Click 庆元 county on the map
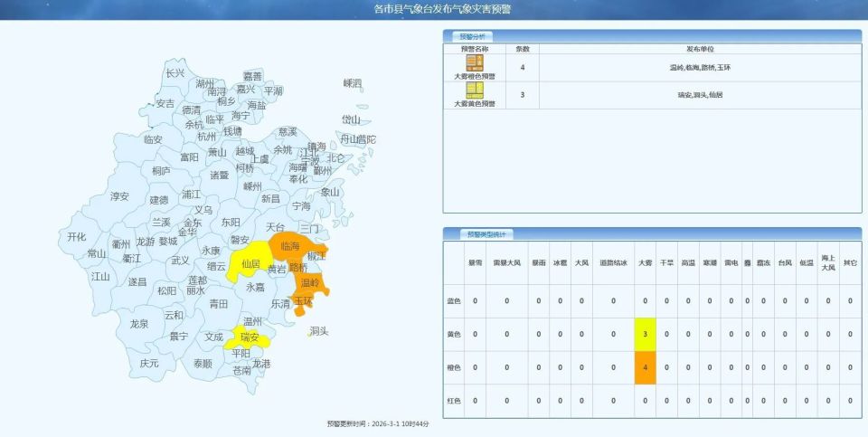 149,364
